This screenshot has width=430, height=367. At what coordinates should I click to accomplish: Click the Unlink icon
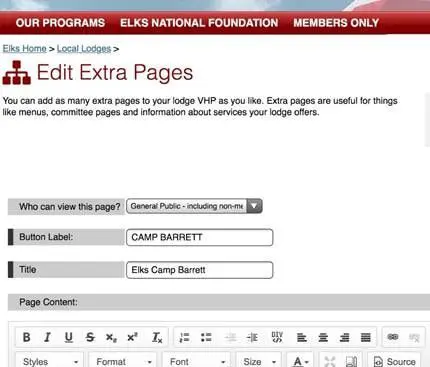(414, 337)
